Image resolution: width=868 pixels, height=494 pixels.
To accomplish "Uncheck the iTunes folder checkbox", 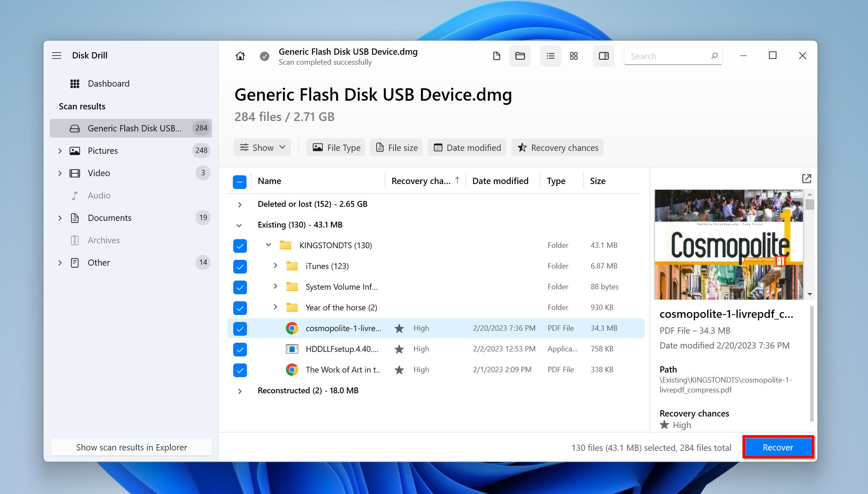I will click(x=240, y=266).
